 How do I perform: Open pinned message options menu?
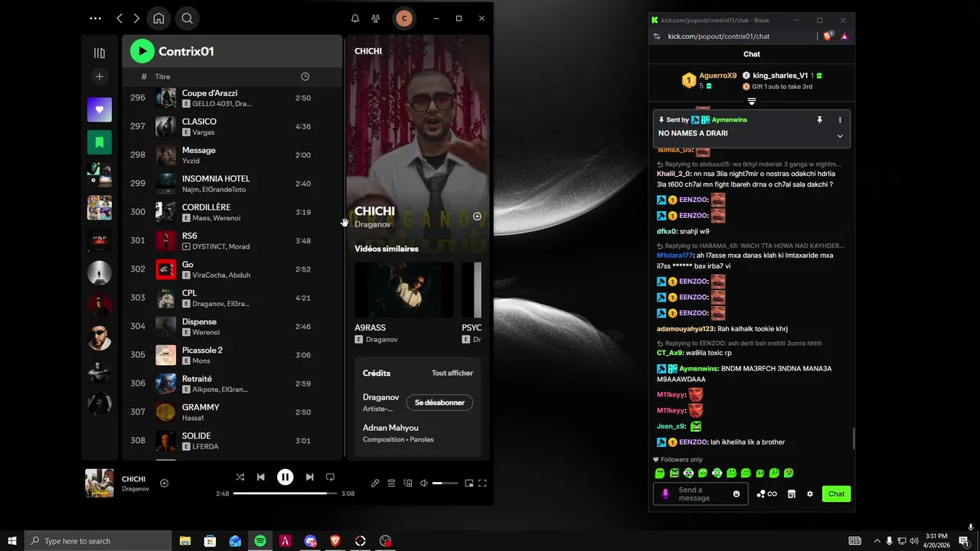(x=840, y=120)
